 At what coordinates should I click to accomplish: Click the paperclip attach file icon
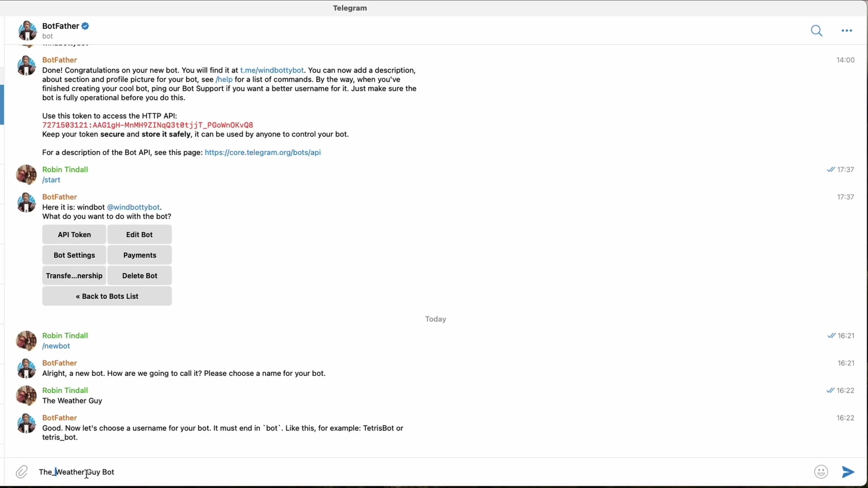click(22, 472)
